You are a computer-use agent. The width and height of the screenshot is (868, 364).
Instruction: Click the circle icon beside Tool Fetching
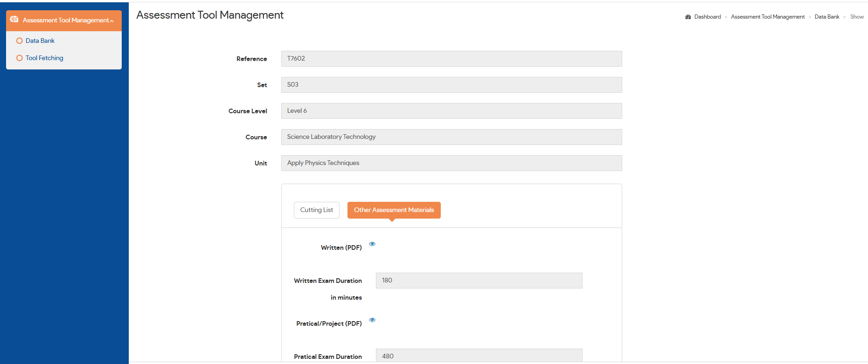coord(20,58)
